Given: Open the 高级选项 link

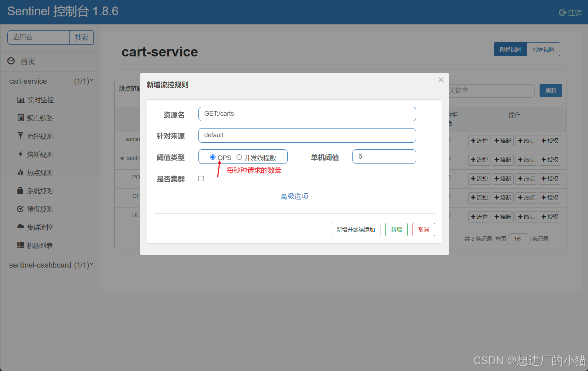Looking at the screenshot, I should (x=294, y=196).
